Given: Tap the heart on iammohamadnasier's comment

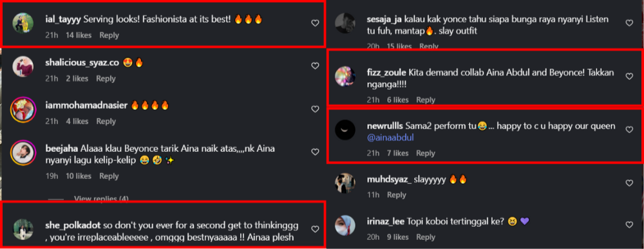Looking at the screenshot, I should 315,109.
